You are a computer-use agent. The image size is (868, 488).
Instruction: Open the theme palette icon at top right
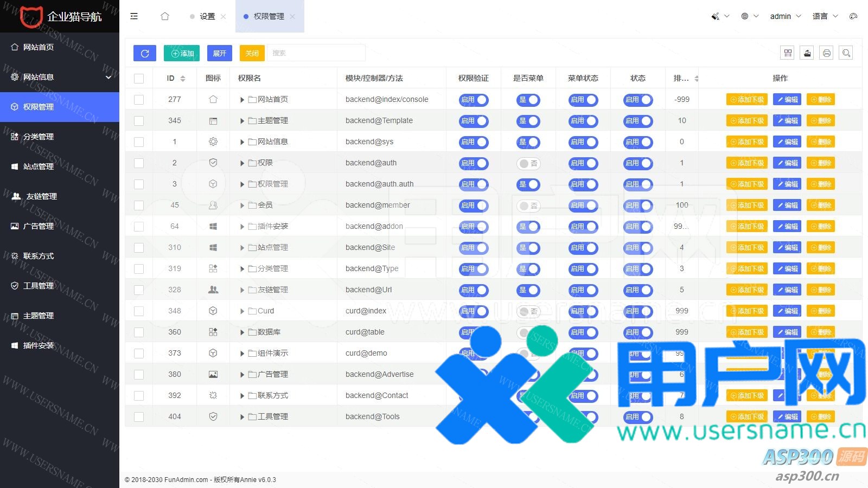pyautogui.click(x=853, y=16)
